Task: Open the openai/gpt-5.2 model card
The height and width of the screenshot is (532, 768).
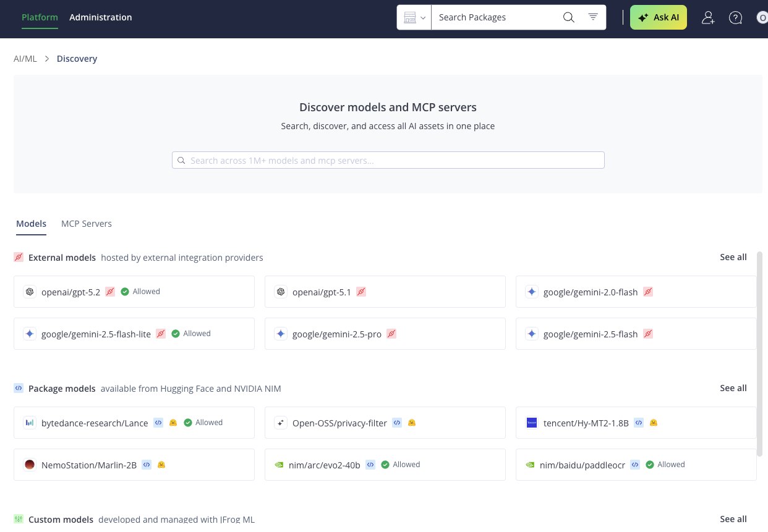Action: point(134,292)
